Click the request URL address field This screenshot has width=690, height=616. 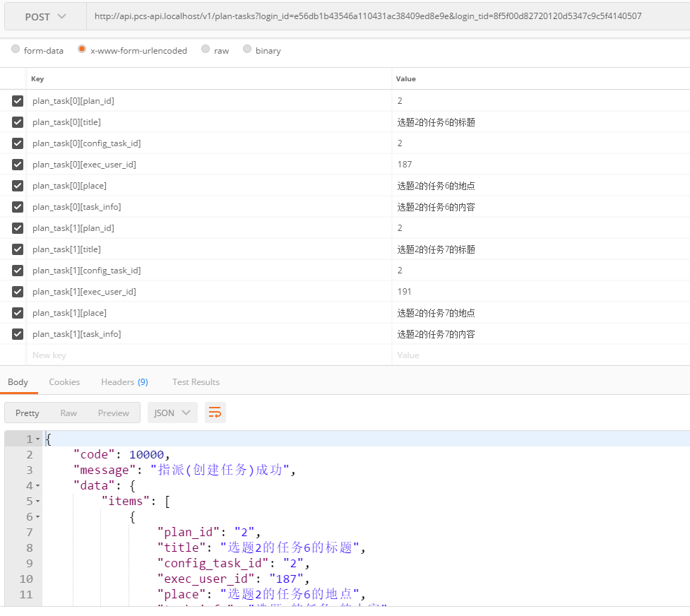(x=381, y=16)
